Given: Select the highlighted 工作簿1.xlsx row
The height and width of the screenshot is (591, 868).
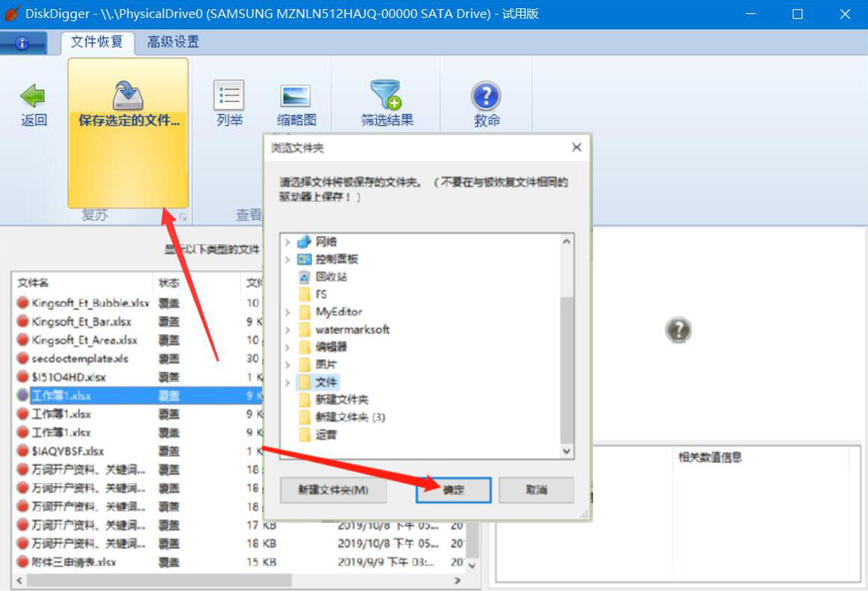Looking at the screenshot, I should click(139, 395).
